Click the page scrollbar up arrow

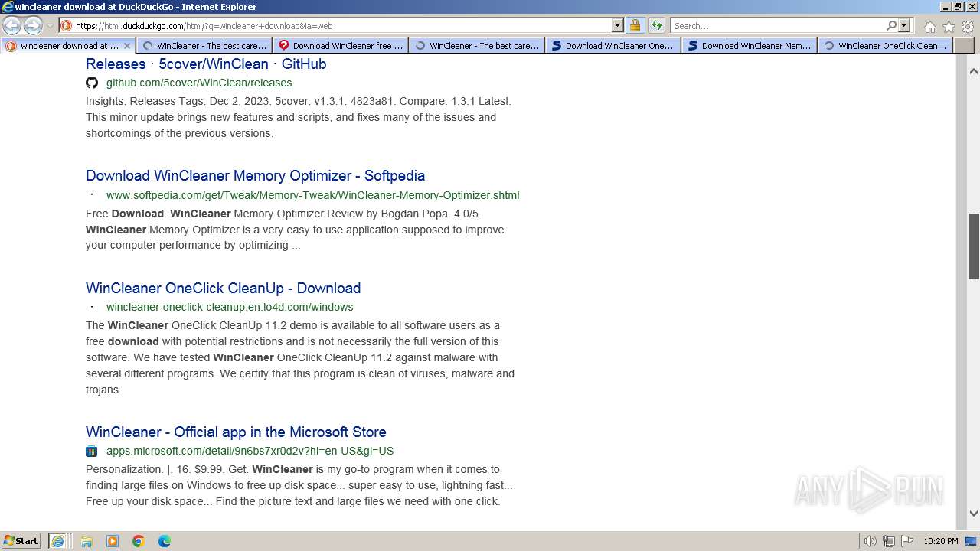974,71
